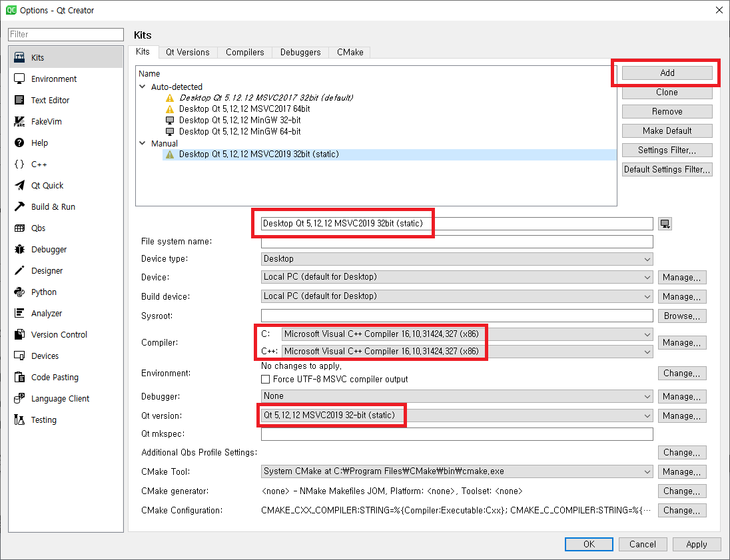Open the FakeVim category icon
Screen dimensions: 730x560
pos(19,121)
